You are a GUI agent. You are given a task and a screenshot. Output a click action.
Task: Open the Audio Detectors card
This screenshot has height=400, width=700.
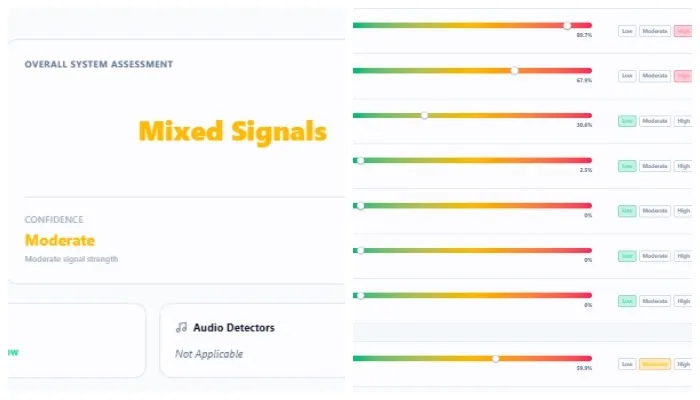(x=250, y=340)
